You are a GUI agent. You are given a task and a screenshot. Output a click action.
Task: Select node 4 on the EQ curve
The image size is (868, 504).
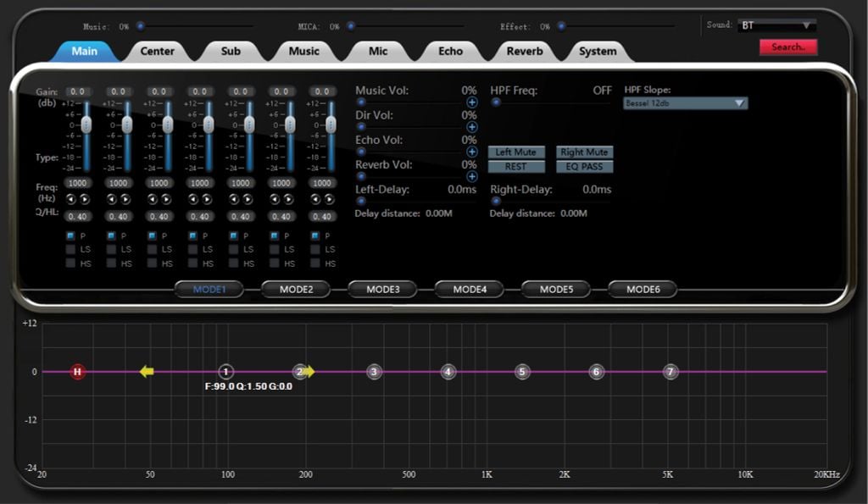pos(448,372)
